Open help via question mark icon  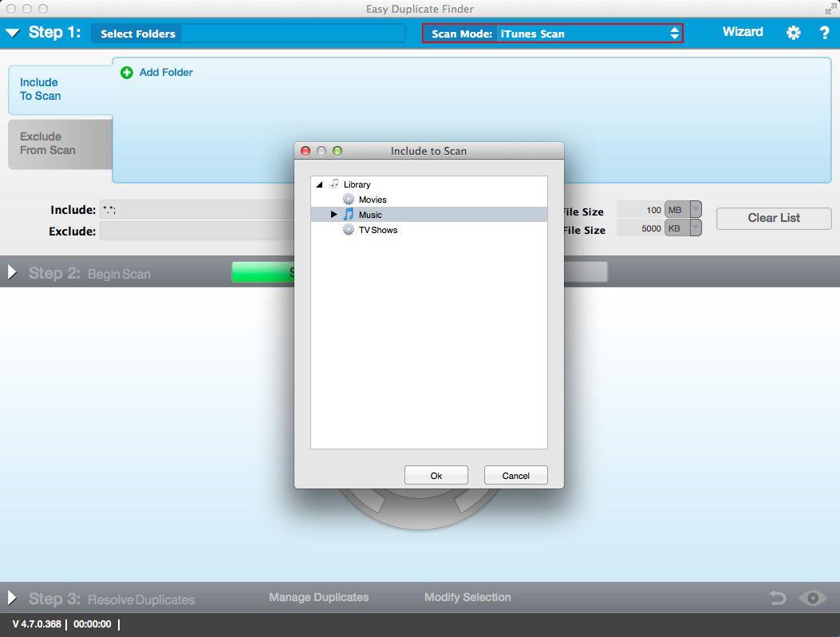coord(825,33)
